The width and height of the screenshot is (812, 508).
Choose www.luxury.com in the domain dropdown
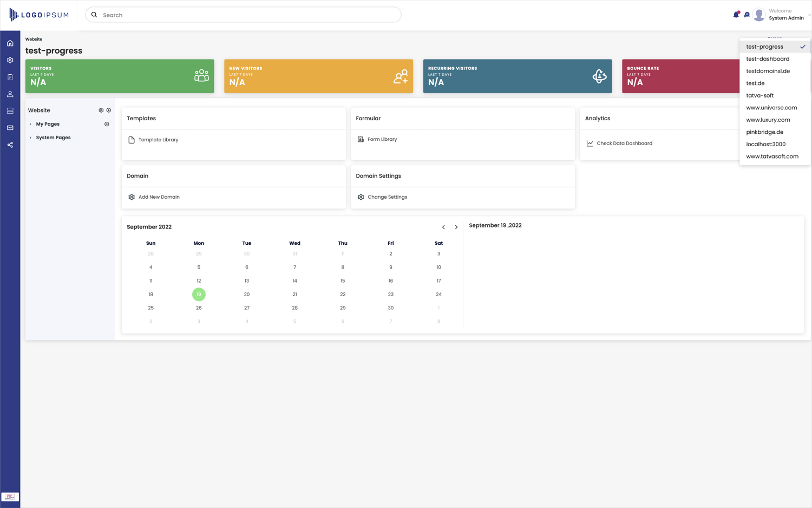tap(768, 120)
